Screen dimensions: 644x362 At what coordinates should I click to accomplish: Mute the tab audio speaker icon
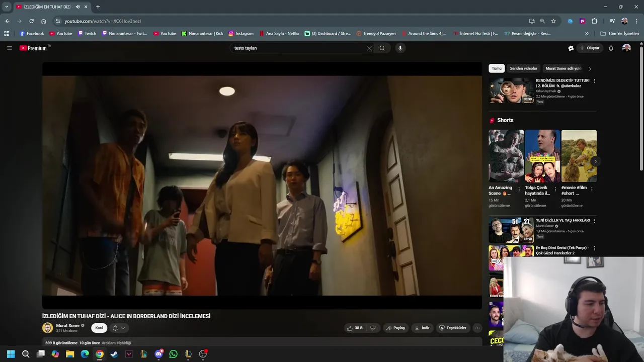click(x=77, y=7)
